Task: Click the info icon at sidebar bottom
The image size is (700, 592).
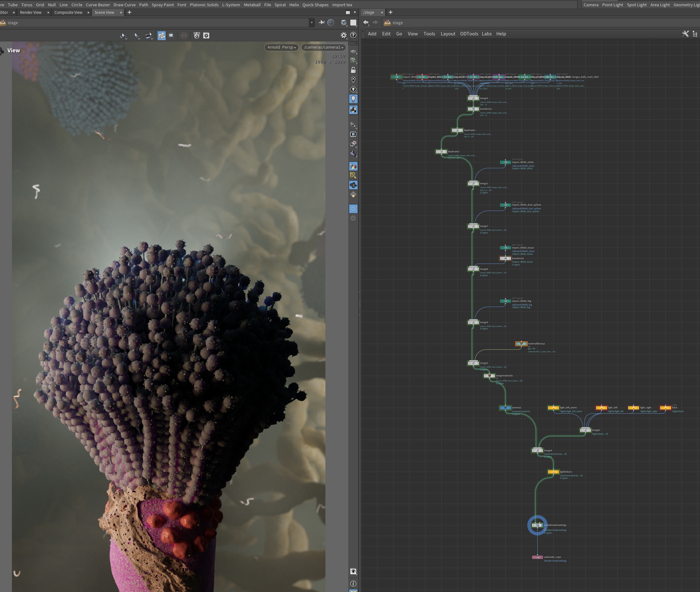Action: point(353,584)
